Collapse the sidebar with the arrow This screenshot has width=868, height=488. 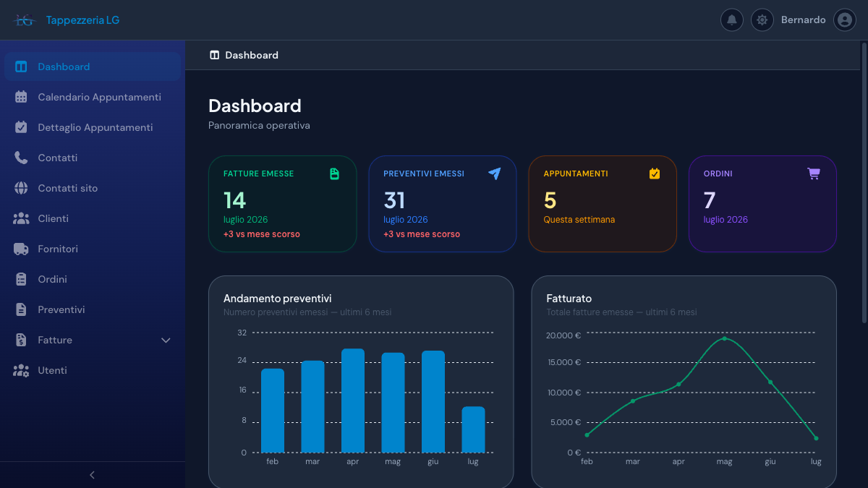pyautogui.click(x=92, y=475)
